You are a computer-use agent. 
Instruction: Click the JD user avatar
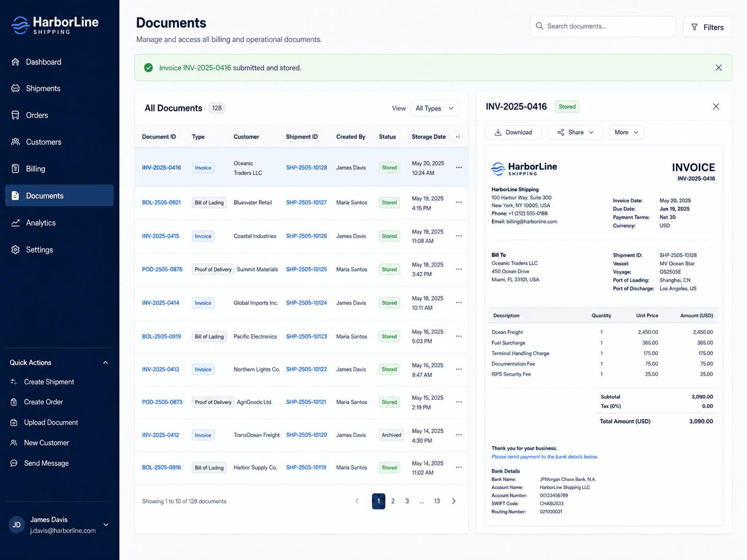[x=17, y=525]
